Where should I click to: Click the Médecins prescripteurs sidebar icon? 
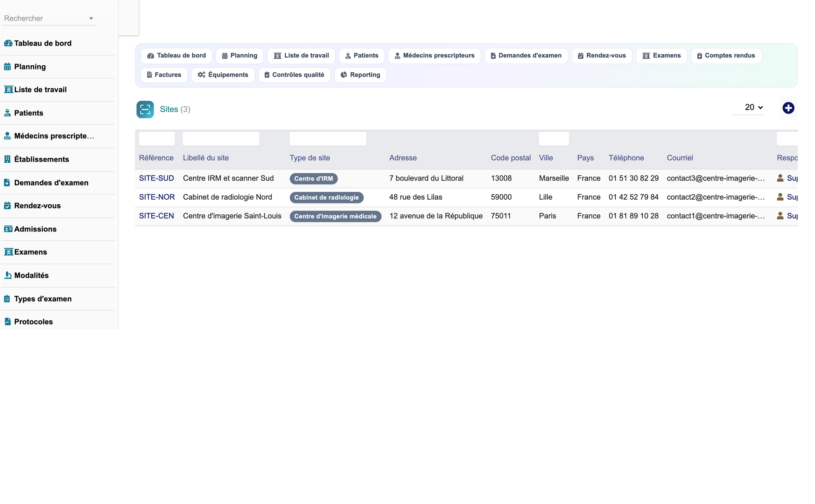tap(8, 136)
